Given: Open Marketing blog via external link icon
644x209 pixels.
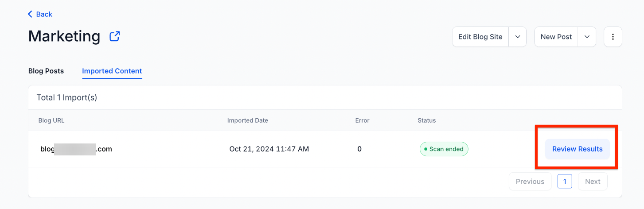Looking at the screenshot, I should [x=115, y=36].
